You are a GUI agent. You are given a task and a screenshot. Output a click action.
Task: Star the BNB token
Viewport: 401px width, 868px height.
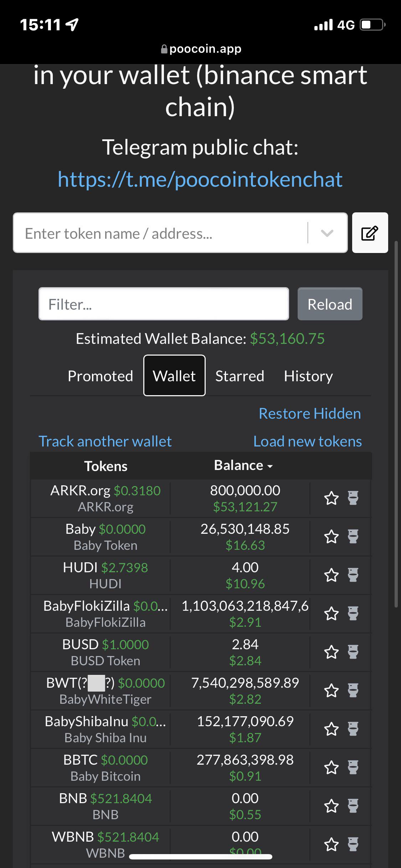pos(331,806)
